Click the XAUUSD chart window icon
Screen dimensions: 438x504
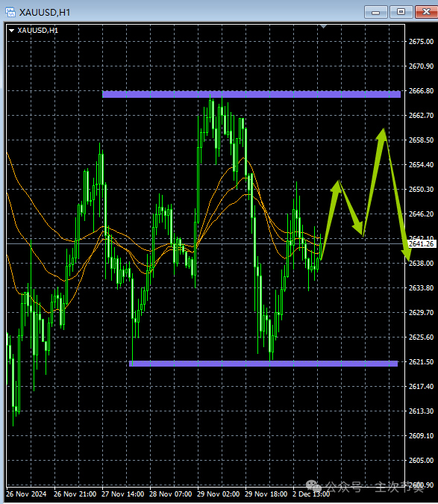coord(10,12)
